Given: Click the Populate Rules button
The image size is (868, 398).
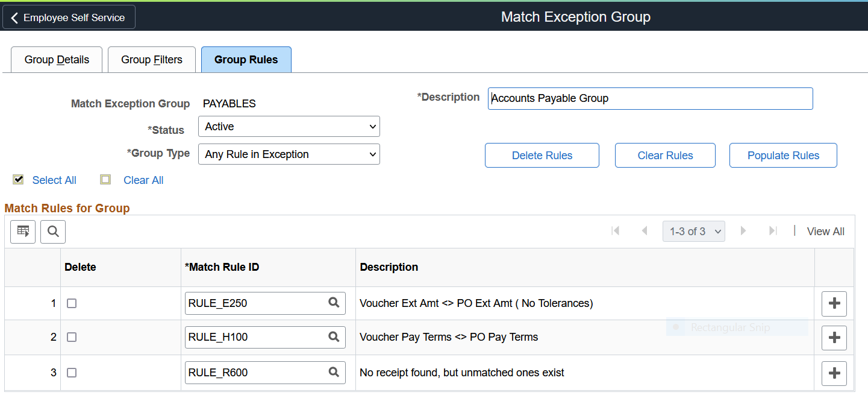Looking at the screenshot, I should (x=783, y=156).
